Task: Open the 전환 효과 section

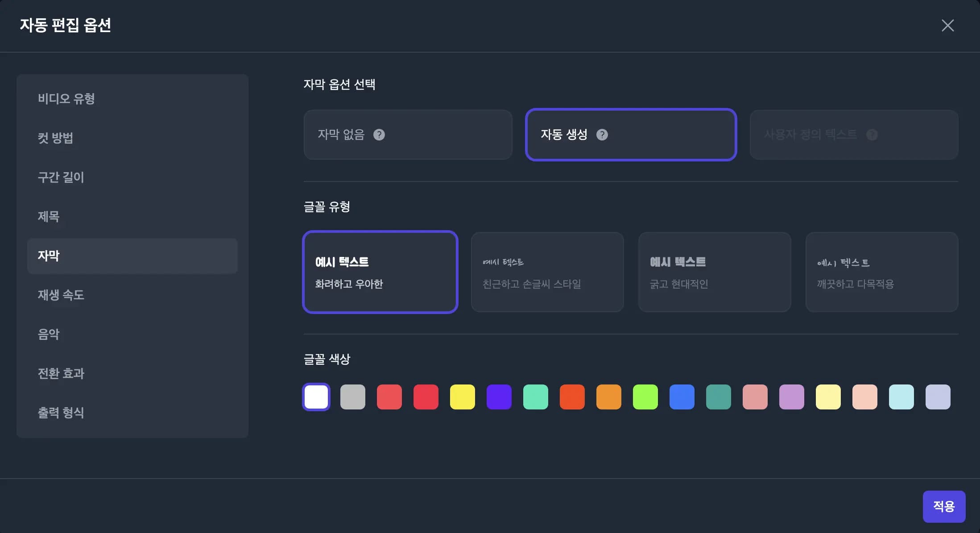Action: click(61, 373)
